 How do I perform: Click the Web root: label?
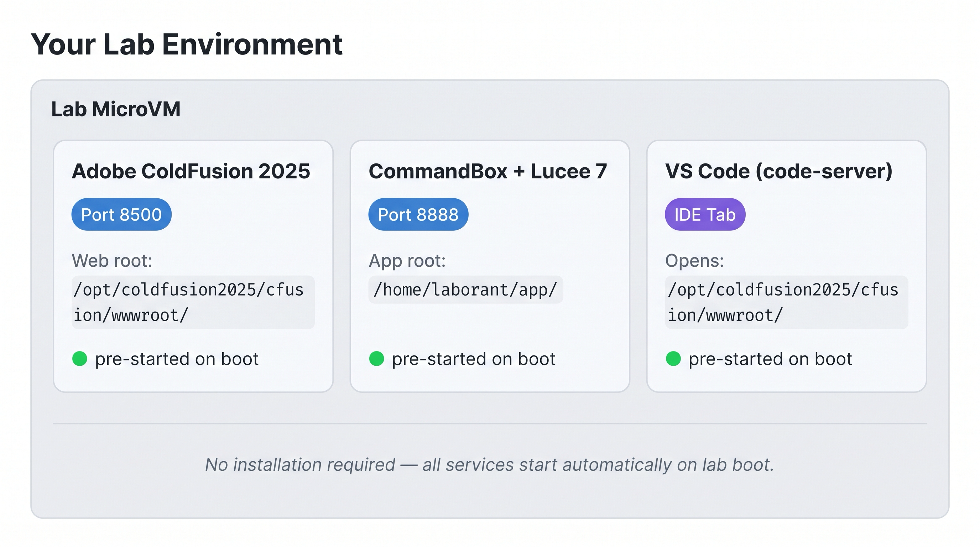pyautogui.click(x=112, y=261)
